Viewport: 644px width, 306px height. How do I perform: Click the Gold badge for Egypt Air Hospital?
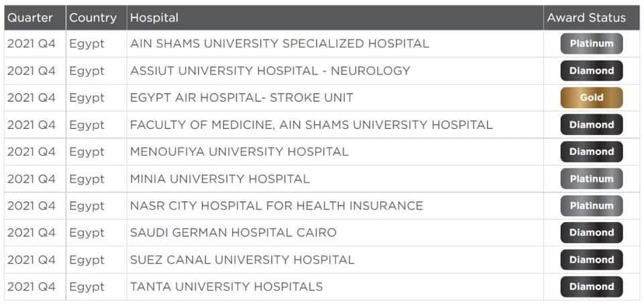(591, 97)
